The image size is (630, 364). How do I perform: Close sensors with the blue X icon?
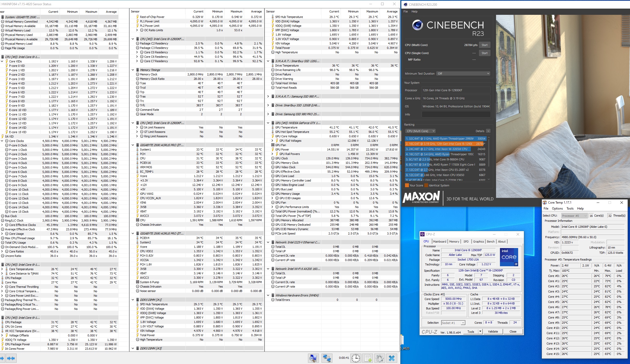tap(392, 358)
